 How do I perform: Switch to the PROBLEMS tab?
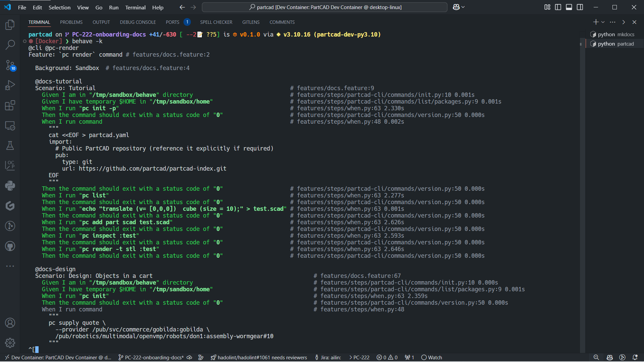point(71,22)
